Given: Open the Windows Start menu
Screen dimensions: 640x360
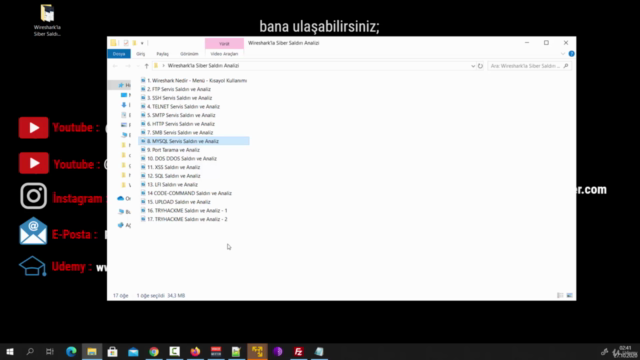Looking at the screenshot, I should 10,351.
